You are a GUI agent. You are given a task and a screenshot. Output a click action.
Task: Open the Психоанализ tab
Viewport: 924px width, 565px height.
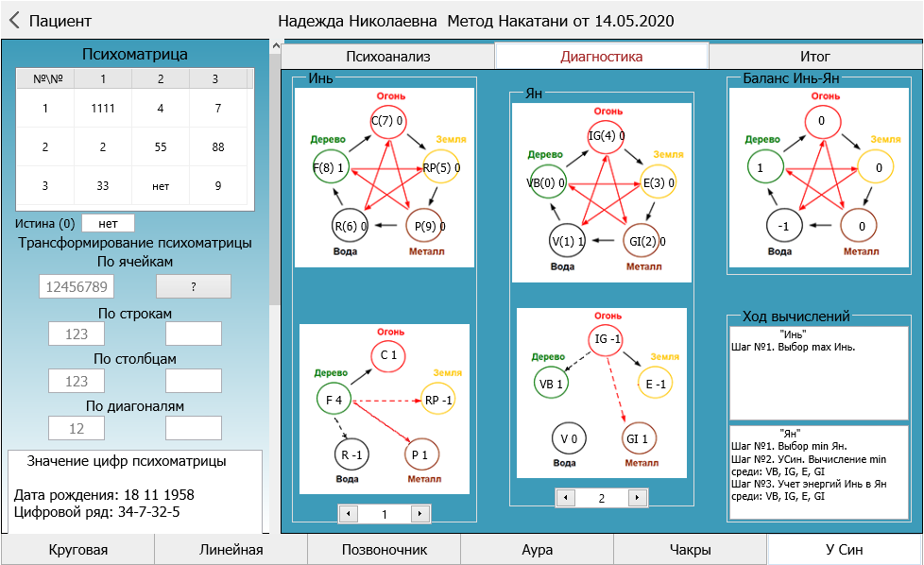click(387, 57)
